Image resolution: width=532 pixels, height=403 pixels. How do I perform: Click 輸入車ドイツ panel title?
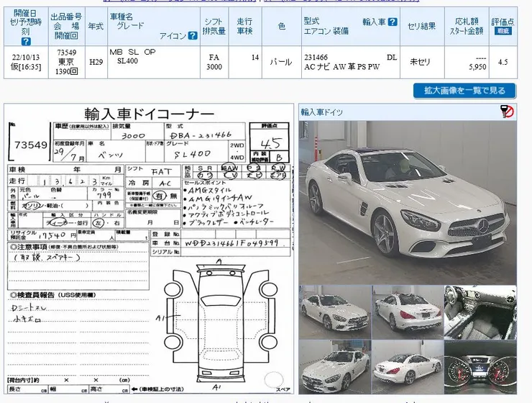(x=321, y=112)
